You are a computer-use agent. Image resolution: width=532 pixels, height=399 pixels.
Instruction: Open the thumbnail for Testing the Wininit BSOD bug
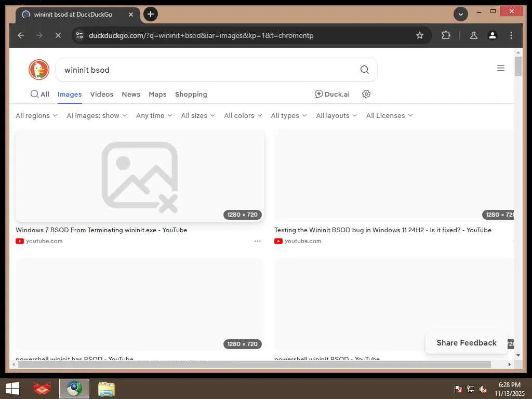394,176
